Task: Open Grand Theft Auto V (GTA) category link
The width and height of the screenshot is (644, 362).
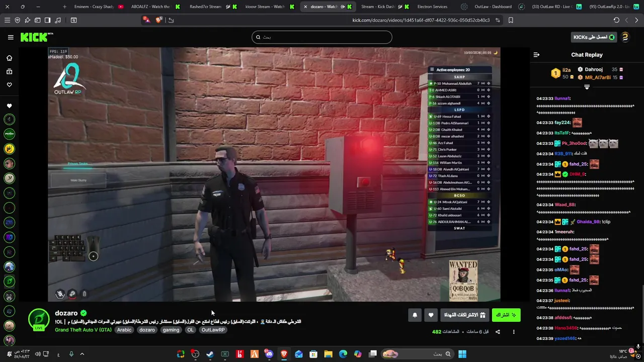Action: pos(83,330)
